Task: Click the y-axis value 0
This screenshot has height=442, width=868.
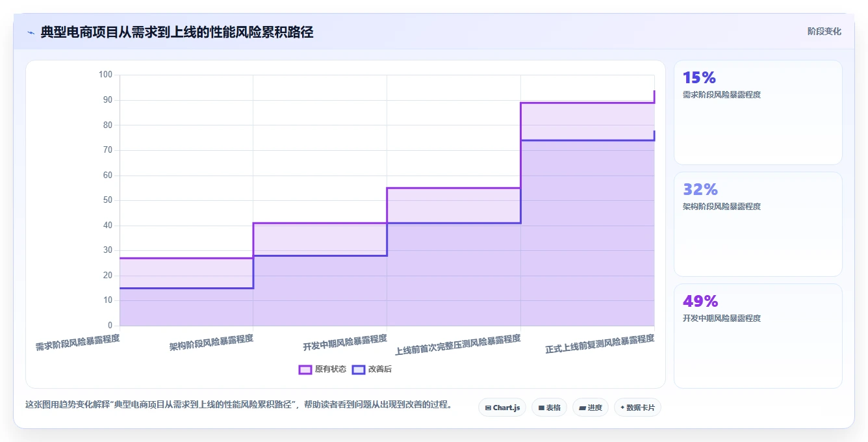Action: 110,326
